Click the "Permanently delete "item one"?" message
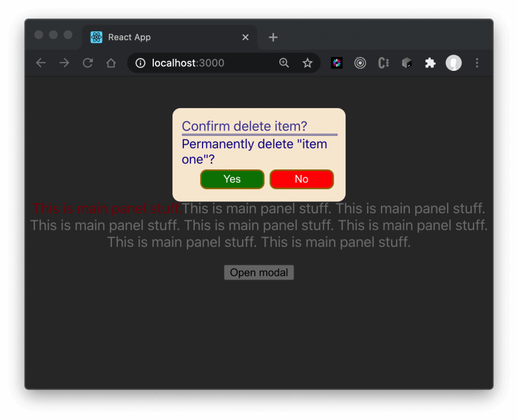The height and width of the screenshot is (420, 518). (x=254, y=151)
